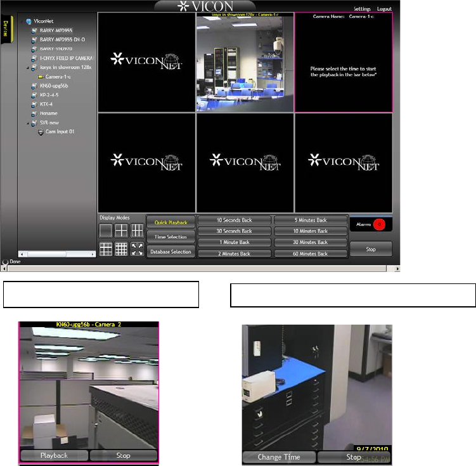
Task: Collapse the ionyx in showroom 128x node
Action: 28,68
